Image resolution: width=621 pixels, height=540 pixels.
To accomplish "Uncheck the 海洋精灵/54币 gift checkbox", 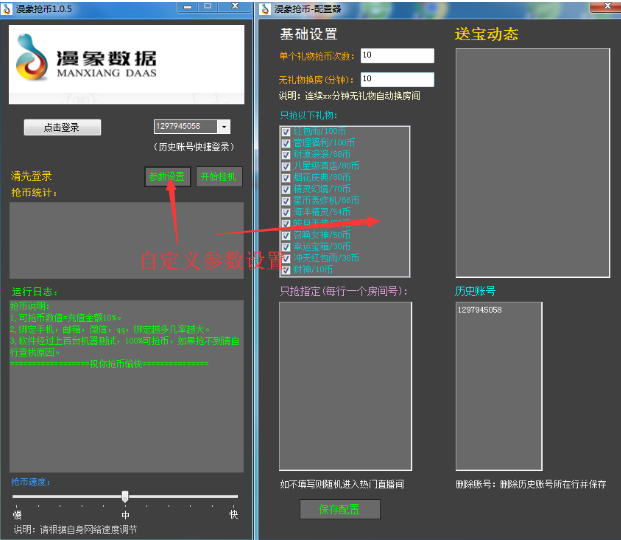I will [286, 212].
